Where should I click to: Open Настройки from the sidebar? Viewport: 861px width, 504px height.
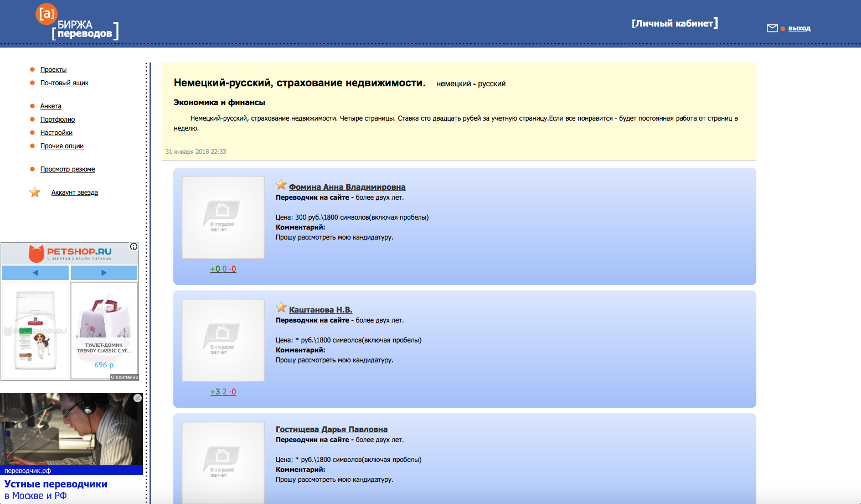click(x=55, y=132)
